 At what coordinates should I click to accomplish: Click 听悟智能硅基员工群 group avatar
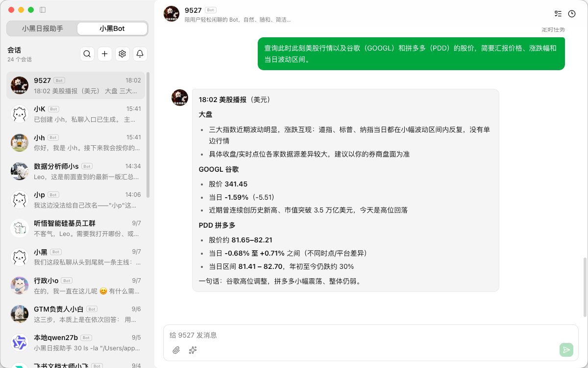point(20,228)
